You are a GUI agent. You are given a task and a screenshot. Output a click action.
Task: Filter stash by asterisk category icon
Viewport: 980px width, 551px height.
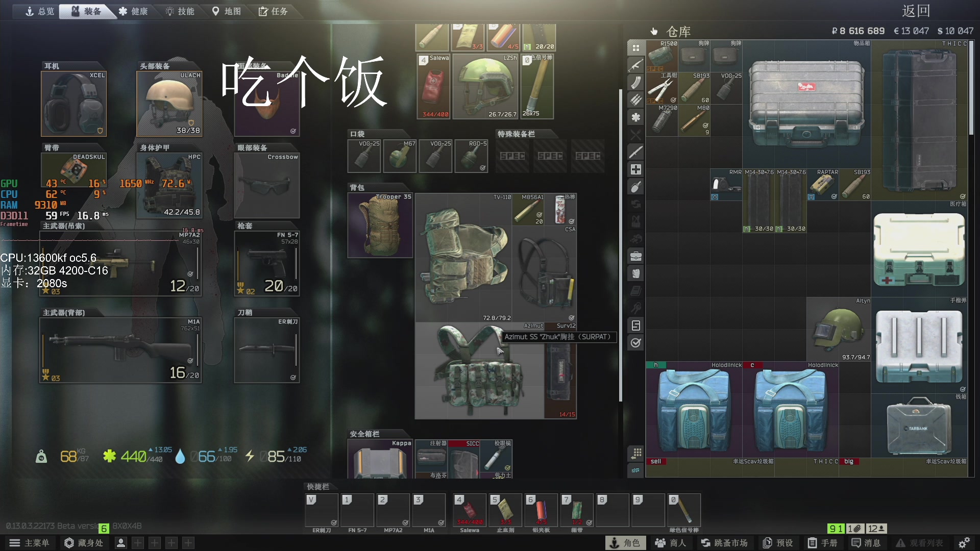pos(635,117)
